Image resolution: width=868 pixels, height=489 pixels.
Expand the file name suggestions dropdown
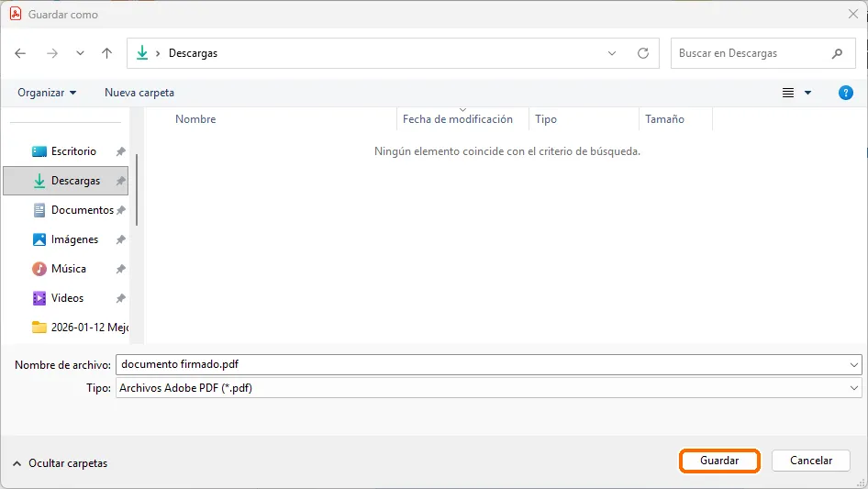(853, 364)
